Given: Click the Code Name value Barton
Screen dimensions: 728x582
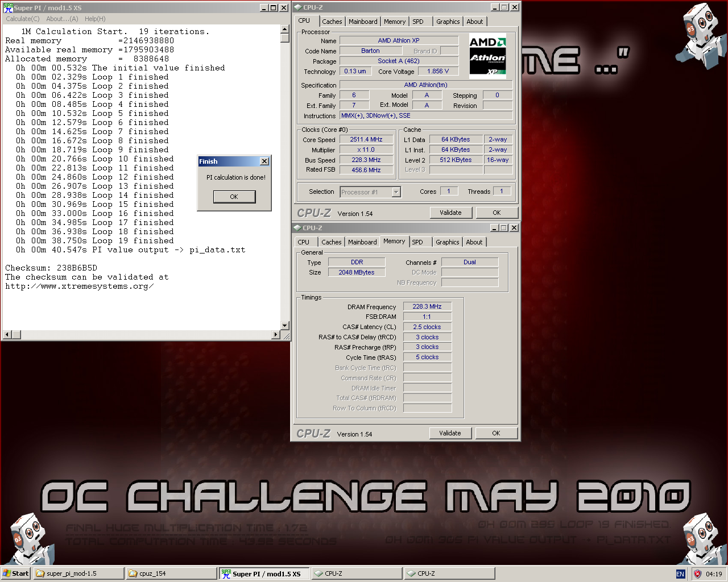Looking at the screenshot, I should coord(370,51).
